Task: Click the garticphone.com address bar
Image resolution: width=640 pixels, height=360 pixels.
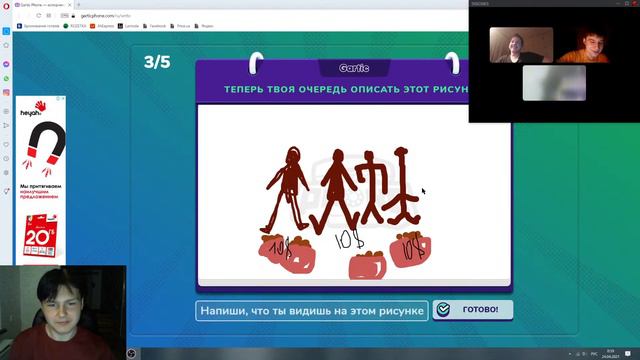Action: [x=106, y=16]
